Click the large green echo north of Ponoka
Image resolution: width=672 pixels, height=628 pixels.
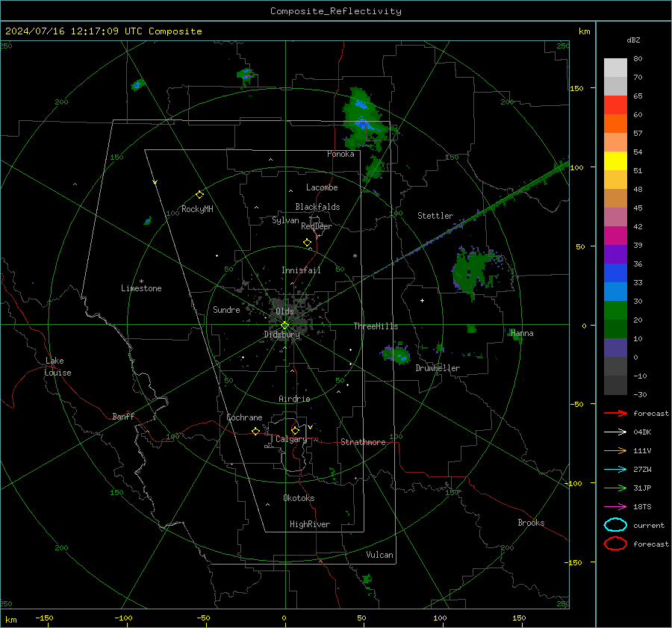tap(364, 120)
